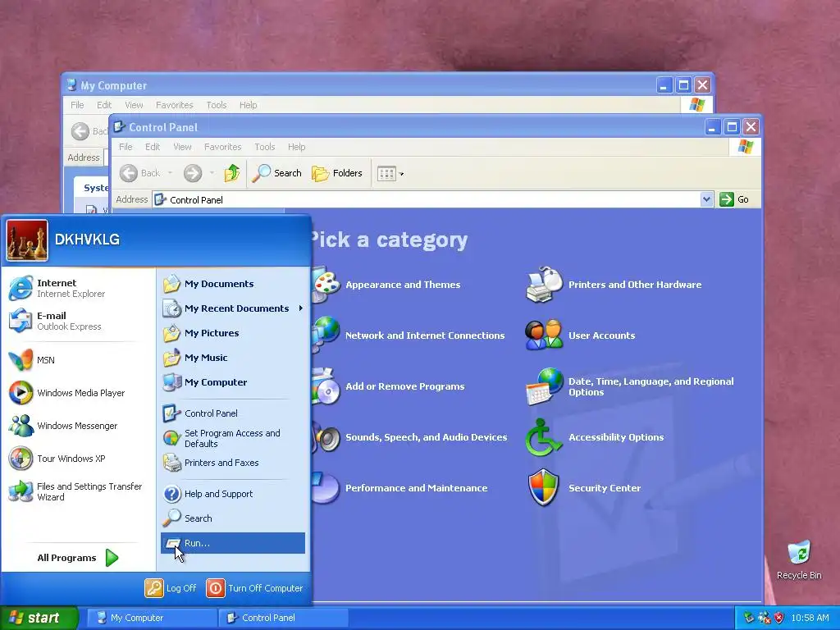Click the User Accounts icon
Image resolution: width=840 pixels, height=630 pixels.
545,336
